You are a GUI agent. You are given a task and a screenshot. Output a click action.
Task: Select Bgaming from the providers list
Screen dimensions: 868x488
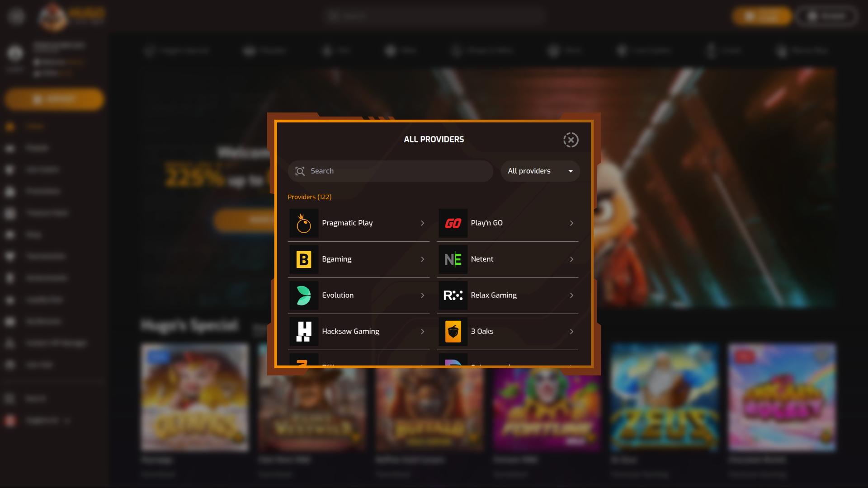pos(337,259)
